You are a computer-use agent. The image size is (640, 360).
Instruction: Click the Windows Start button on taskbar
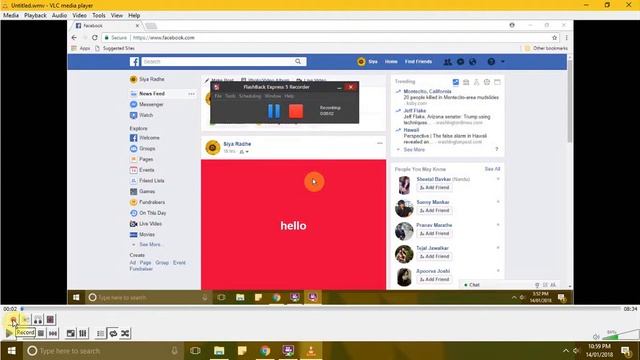(x=11, y=351)
